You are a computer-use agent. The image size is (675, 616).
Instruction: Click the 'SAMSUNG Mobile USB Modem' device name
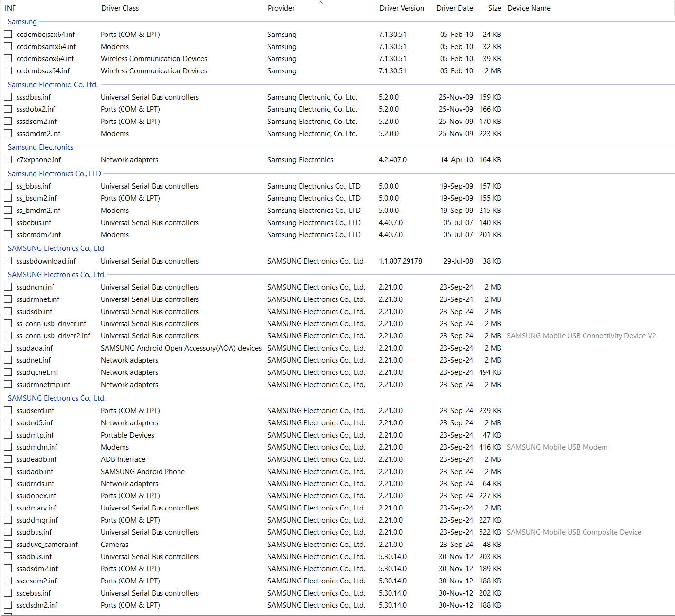(557, 447)
